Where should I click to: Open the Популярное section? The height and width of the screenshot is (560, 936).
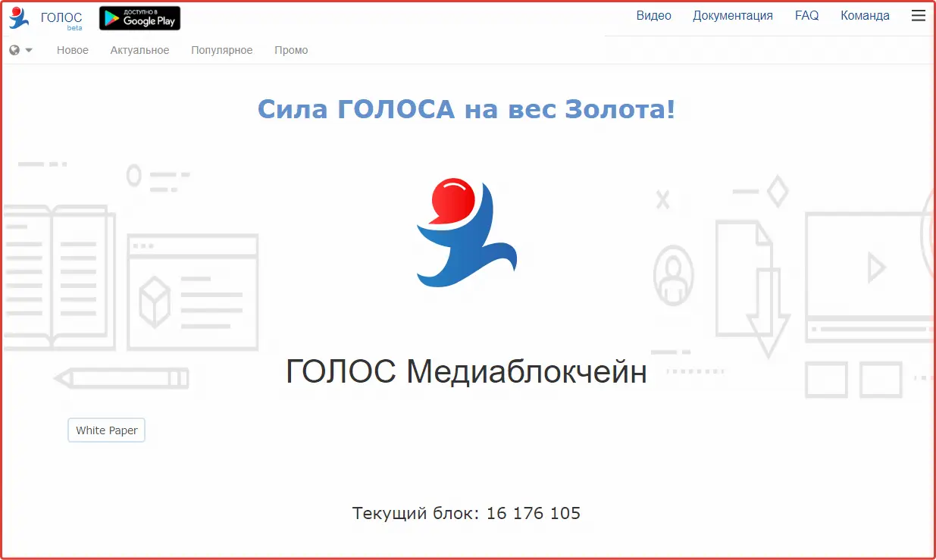coord(221,50)
